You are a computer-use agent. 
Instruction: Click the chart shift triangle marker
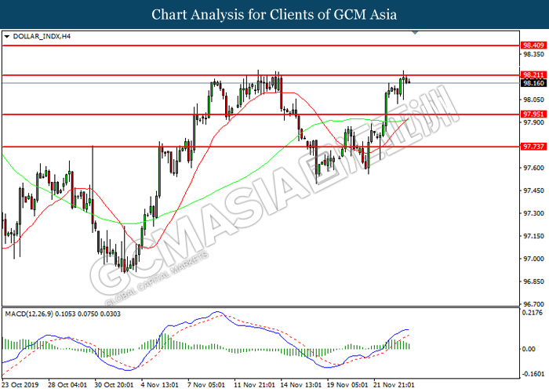(x=415, y=33)
